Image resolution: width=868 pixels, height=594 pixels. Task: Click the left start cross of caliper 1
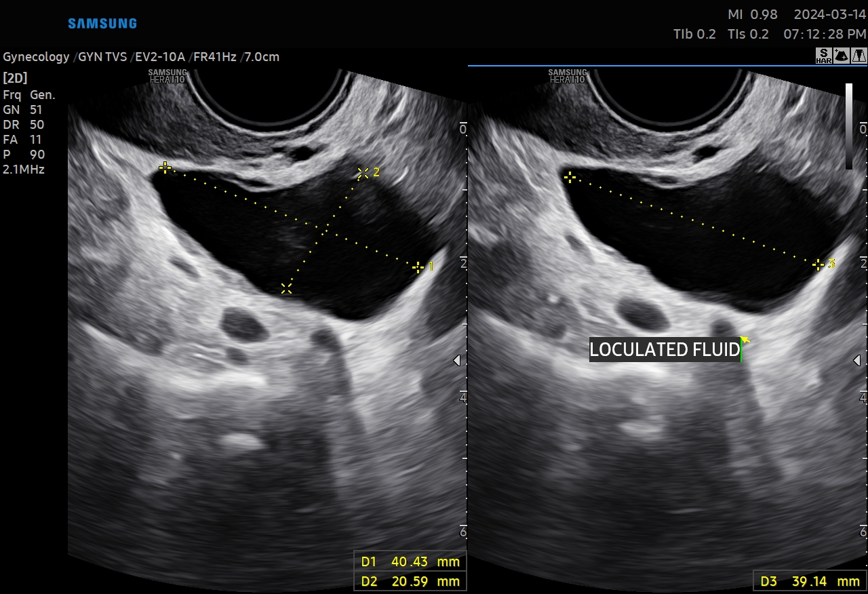165,167
